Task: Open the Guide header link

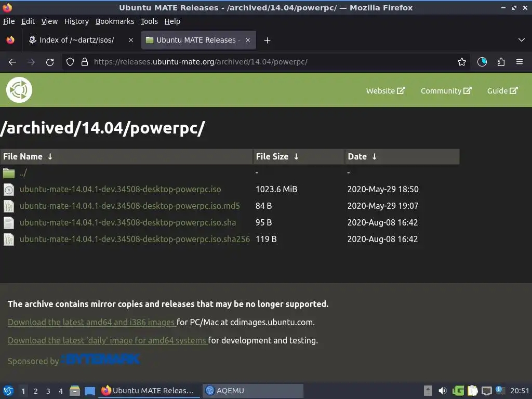Action: (502, 91)
